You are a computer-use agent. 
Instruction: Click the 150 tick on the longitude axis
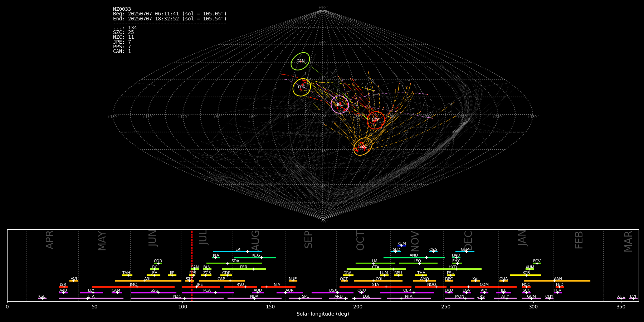pyautogui.click(x=270, y=307)
